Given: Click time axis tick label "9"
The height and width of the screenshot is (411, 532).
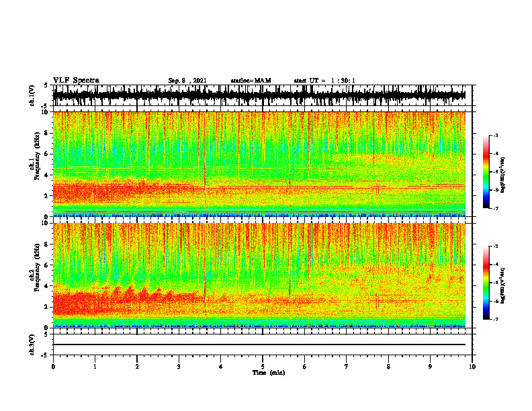Looking at the screenshot, I should pos(430,367).
